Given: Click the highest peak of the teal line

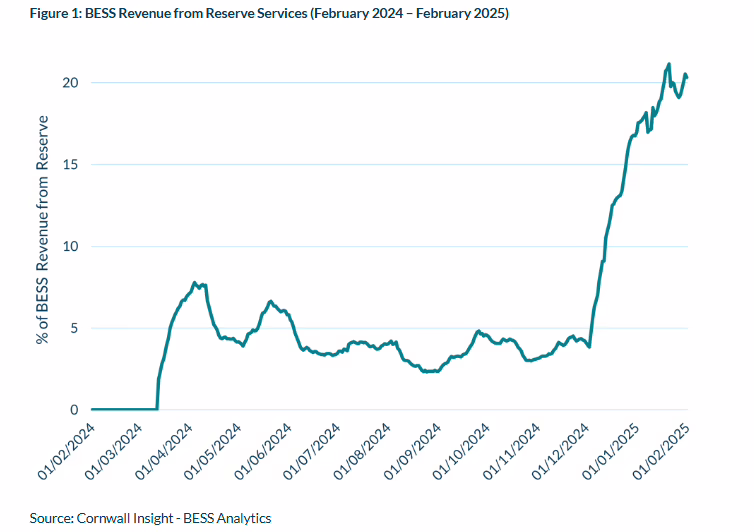Looking at the screenshot, I should click(x=668, y=64).
